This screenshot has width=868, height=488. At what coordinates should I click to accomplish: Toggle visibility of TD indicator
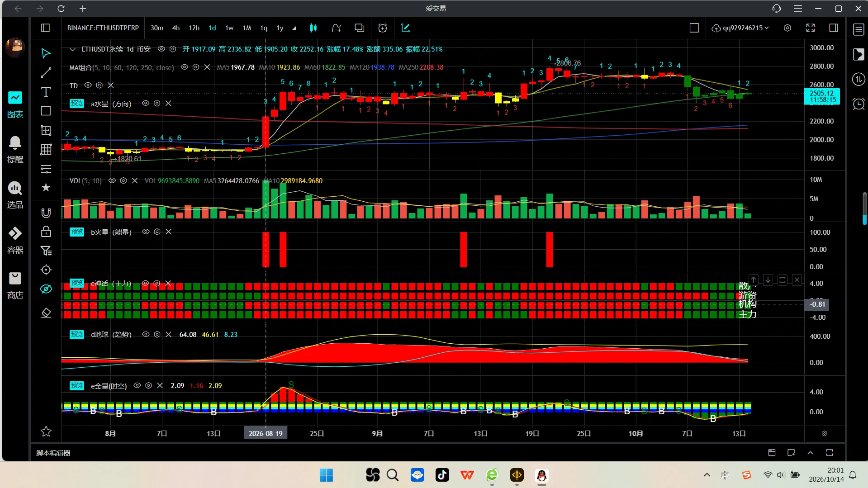pyautogui.click(x=88, y=85)
